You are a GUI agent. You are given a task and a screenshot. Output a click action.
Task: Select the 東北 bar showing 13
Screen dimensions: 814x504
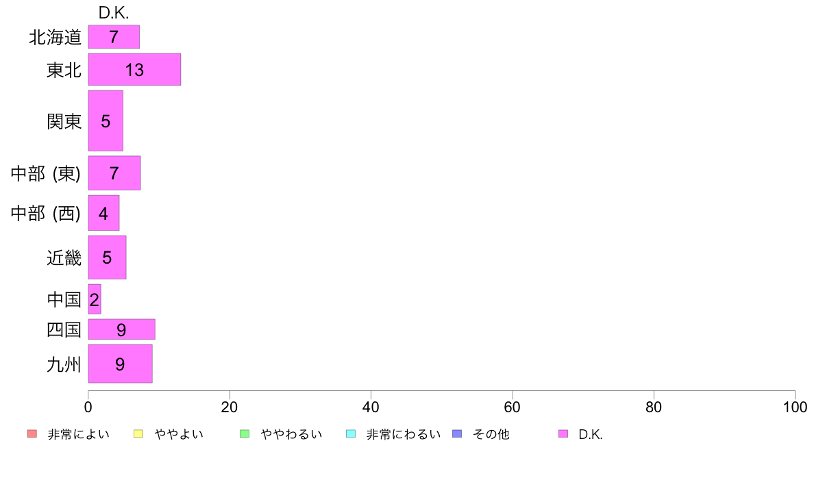pos(134,70)
